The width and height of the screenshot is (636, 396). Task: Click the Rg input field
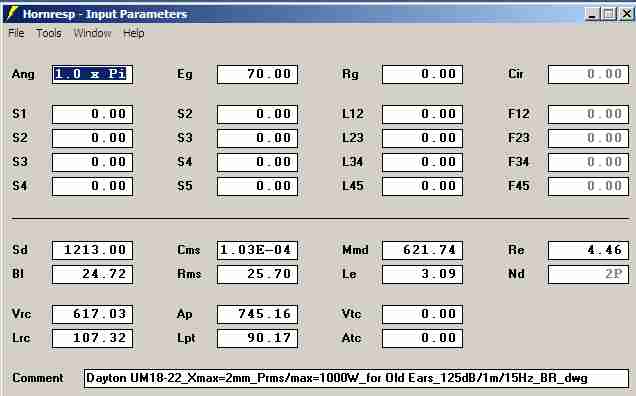pyautogui.click(x=422, y=74)
